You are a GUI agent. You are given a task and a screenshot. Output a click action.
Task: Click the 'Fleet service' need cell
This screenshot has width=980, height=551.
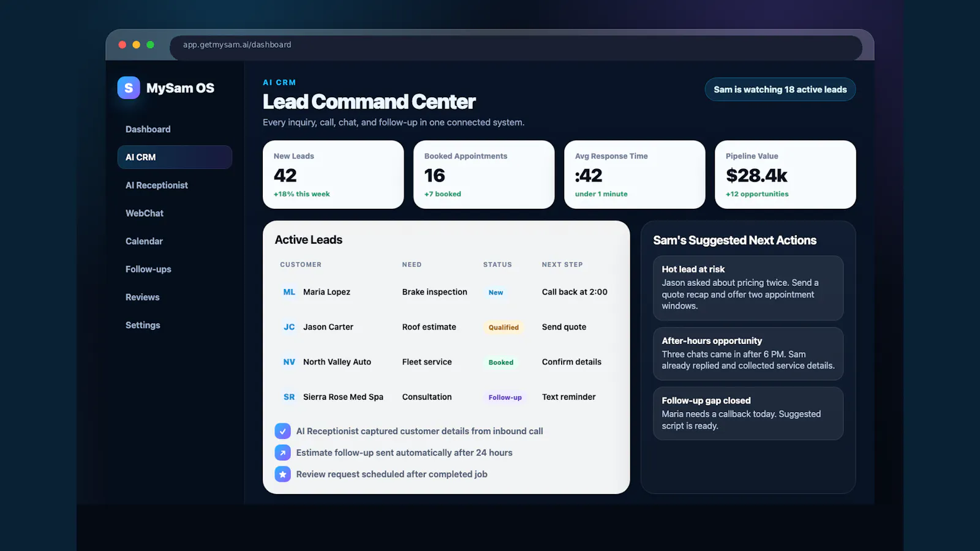427,362
